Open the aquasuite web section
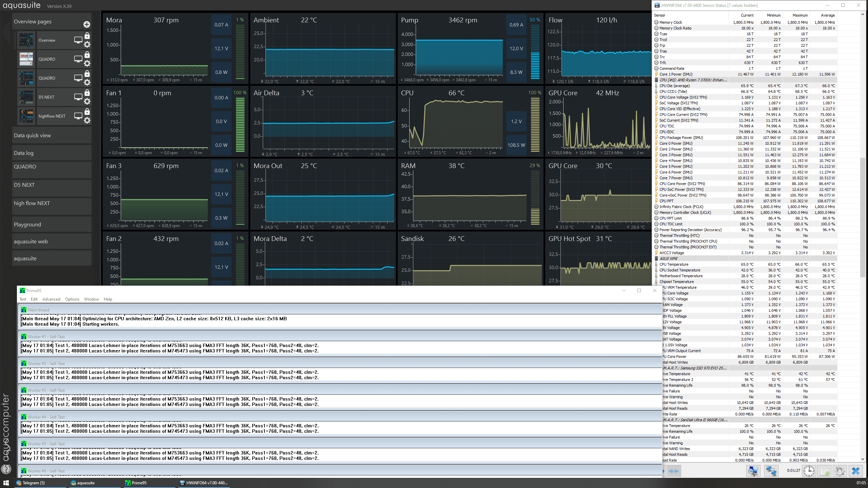Image resolution: width=868 pixels, height=488 pixels. (52, 241)
